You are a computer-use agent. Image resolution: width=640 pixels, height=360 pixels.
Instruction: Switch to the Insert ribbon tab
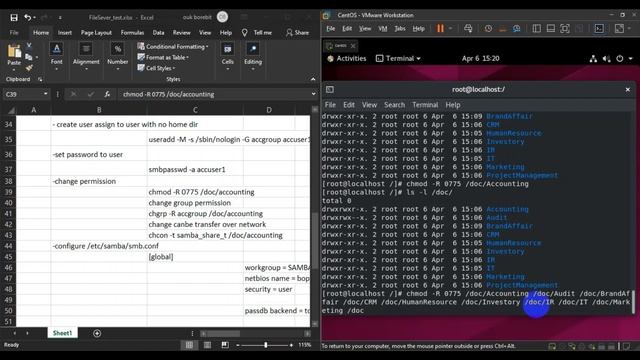point(64,33)
